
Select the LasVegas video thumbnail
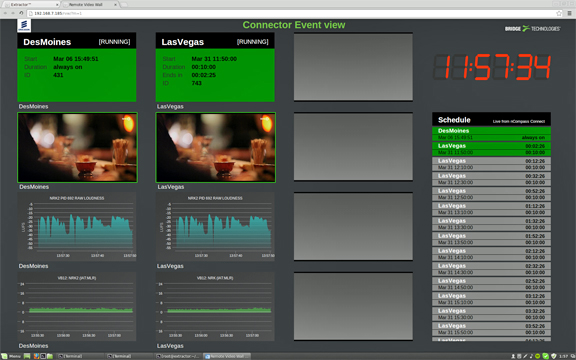(216, 147)
